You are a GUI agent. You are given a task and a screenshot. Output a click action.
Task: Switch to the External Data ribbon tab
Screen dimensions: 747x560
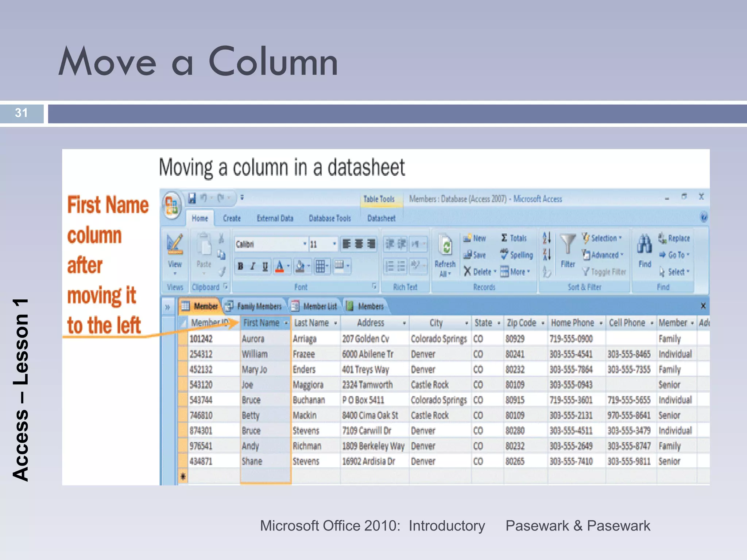(275, 218)
